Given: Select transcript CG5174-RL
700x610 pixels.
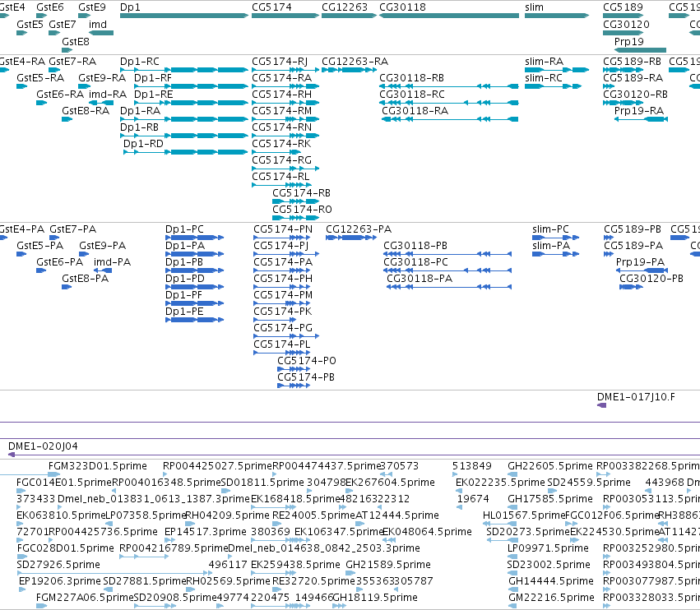Looking at the screenshot, I should 280,176.
